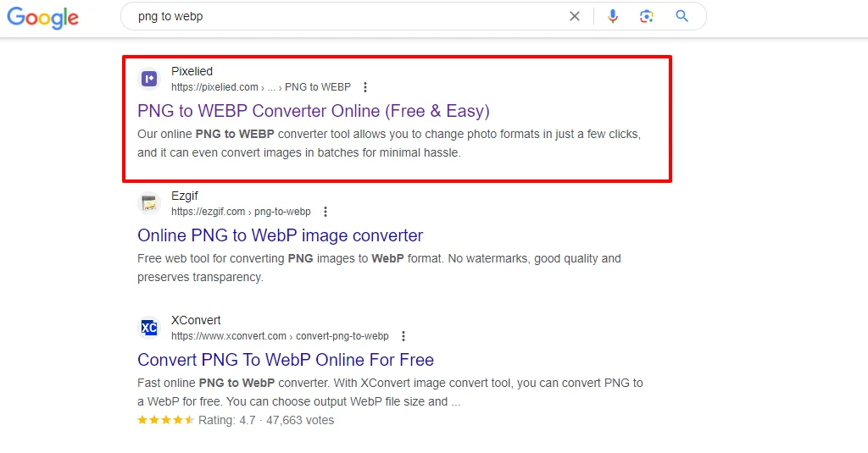Click the Pixelied snippet 'Our online PNG to WEBP converter'
Screen dimensions: 868x453
tap(389, 143)
